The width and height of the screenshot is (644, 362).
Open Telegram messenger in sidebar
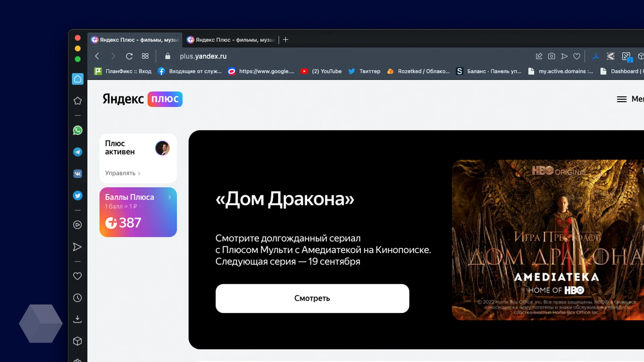(77, 152)
